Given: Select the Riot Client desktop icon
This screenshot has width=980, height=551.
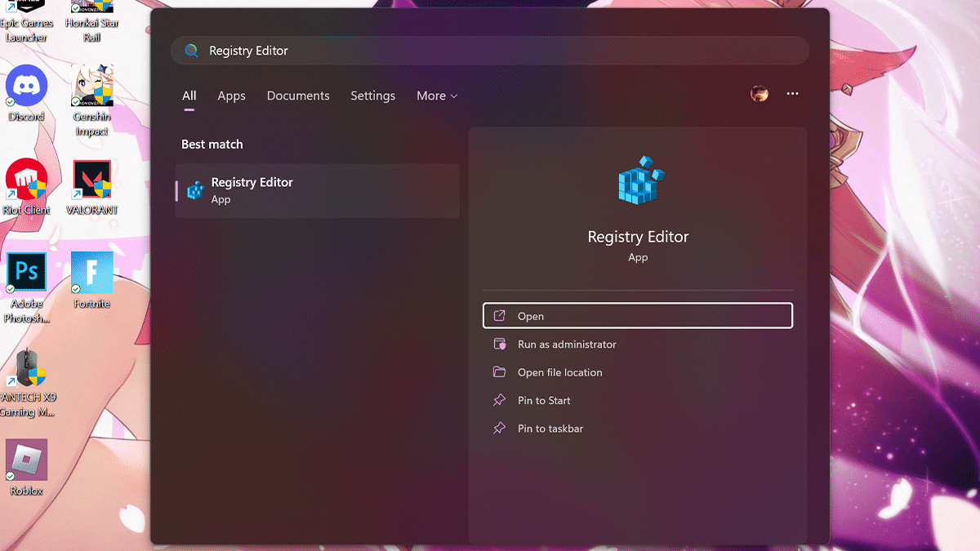Looking at the screenshot, I should (27, 187).
